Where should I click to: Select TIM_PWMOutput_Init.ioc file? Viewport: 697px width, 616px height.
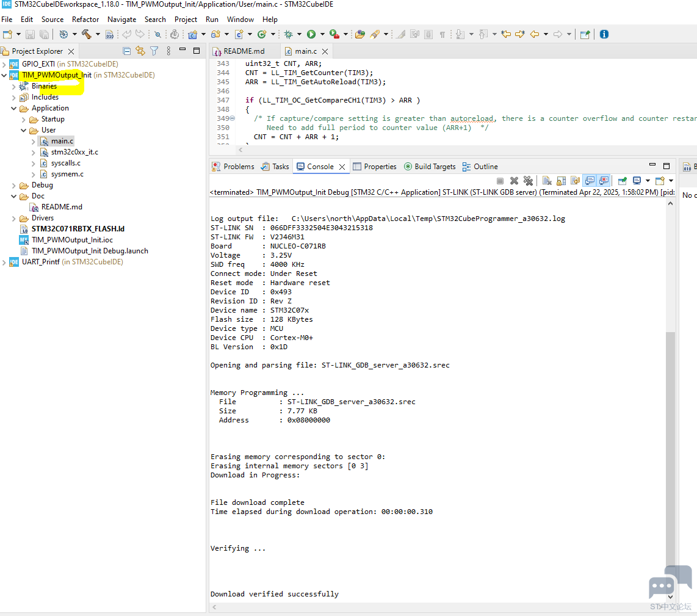click(72, 240)
